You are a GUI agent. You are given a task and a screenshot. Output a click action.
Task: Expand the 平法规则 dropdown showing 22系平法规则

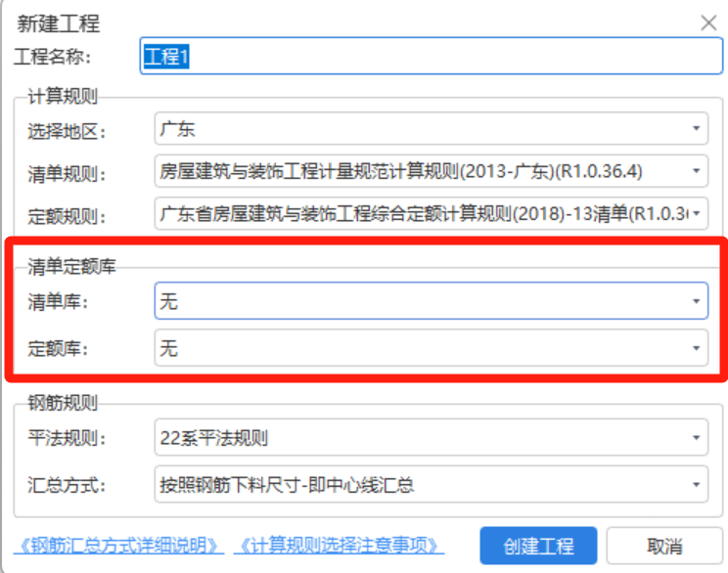point(431,437)
